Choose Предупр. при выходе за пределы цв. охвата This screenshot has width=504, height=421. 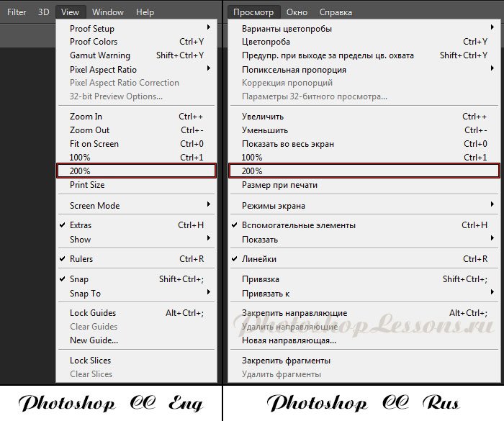[364, 55]
